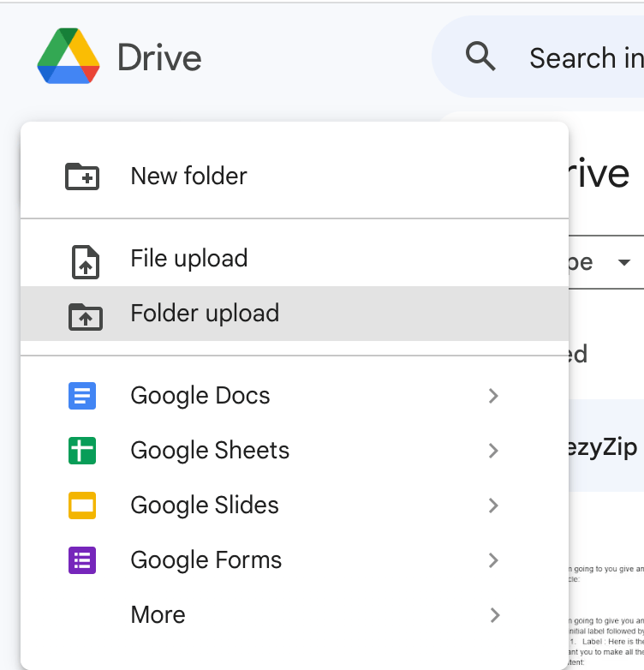Click the Folder upload icon

86,317
